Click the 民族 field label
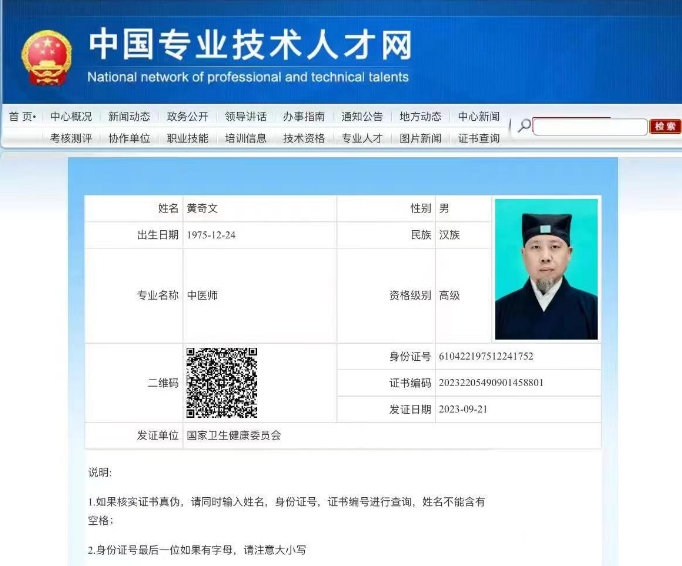682x566 pixels. point(421,235)
